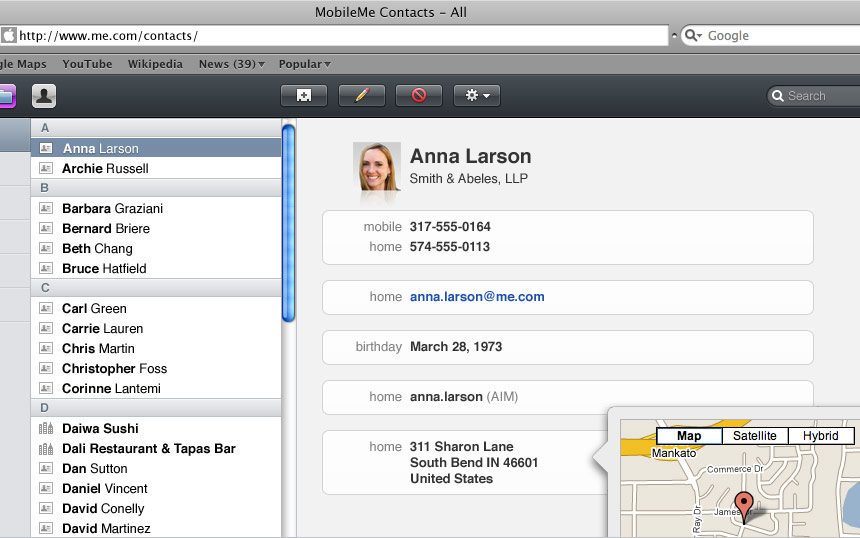Switch map to Hybrid view
This screenshot has width=860, height=538.
[x=821, y=436]
